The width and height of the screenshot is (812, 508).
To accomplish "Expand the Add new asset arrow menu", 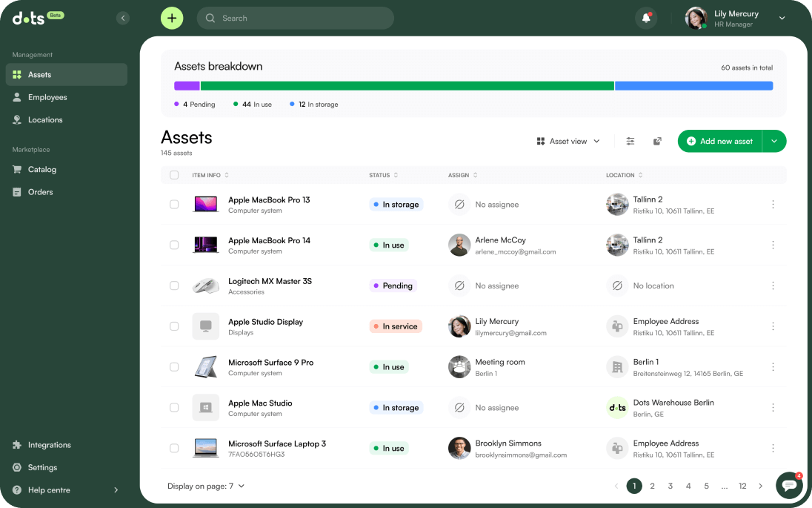I will [x=774, y=141].
